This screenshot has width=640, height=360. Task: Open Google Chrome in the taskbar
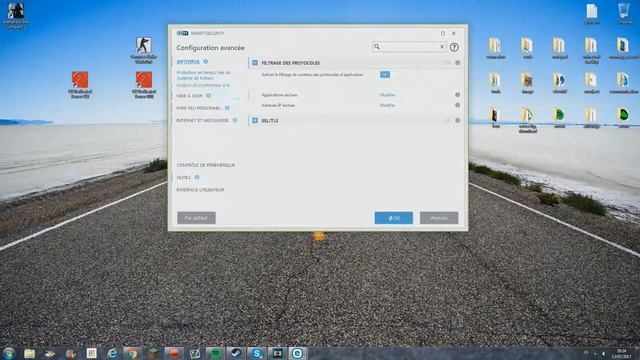pyautogui.click(x=133, y=353)
